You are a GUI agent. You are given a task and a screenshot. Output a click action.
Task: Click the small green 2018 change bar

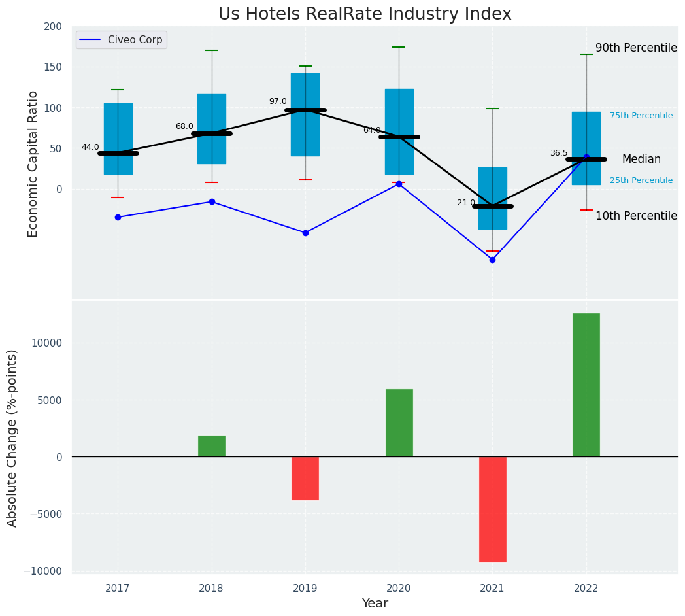pos(212,446)
